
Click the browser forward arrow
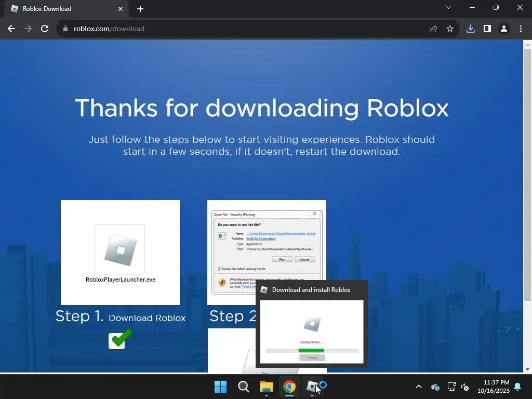coord(28,29)
